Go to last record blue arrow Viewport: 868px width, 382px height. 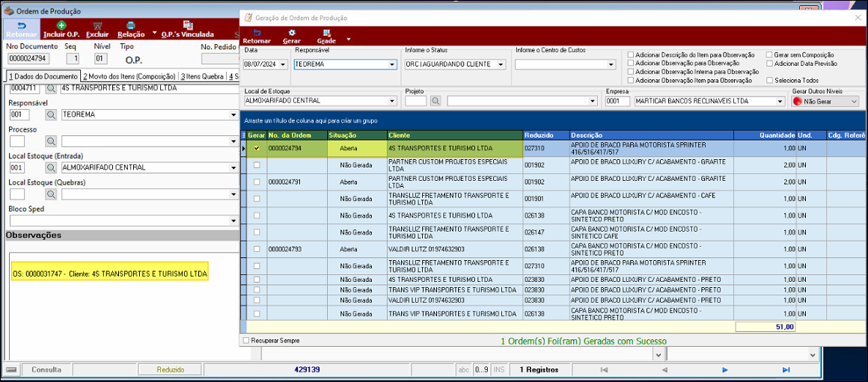point(786,370)
